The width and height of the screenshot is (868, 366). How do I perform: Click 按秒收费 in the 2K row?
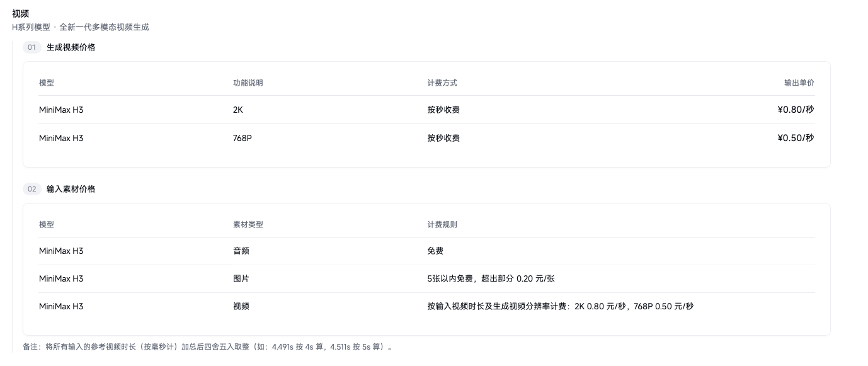[x=443, y=110]
